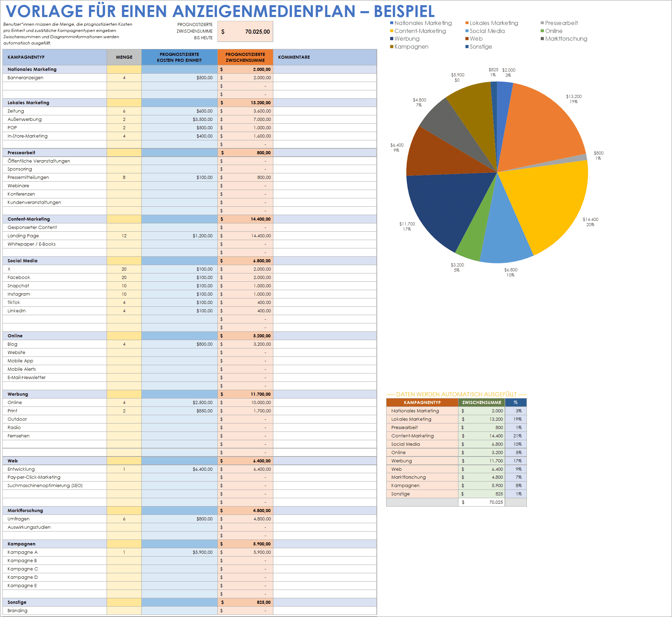Click the % header in summary table
This screenshot has height=617, width=672.
[x=516, y=403]
